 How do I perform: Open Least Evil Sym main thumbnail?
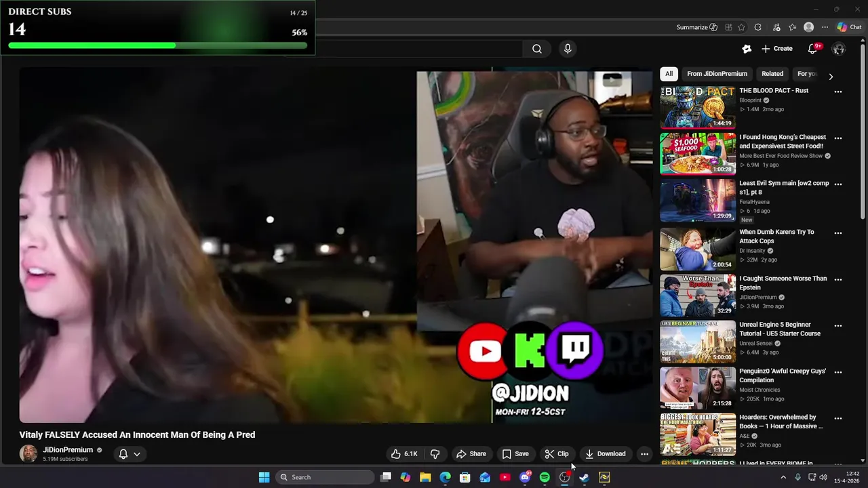(698, 201)
